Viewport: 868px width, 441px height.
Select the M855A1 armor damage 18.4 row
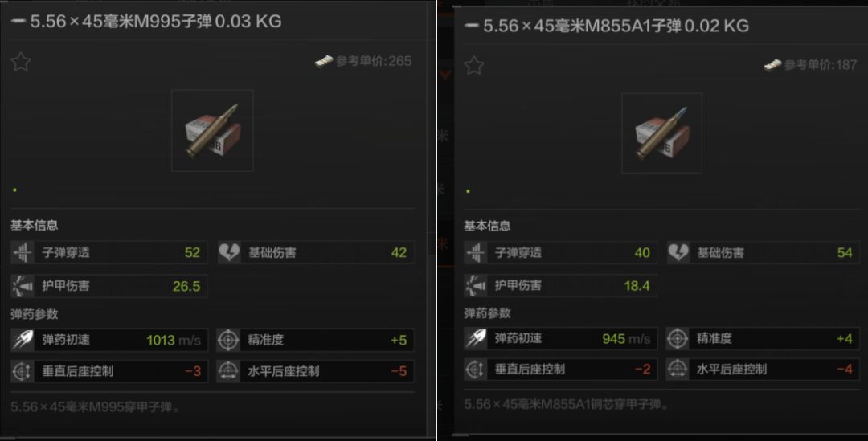click(x=561, y=285)
